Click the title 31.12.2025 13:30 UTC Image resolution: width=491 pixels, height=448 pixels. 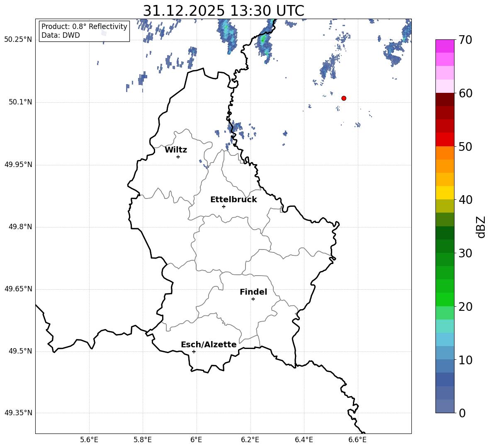224,11
